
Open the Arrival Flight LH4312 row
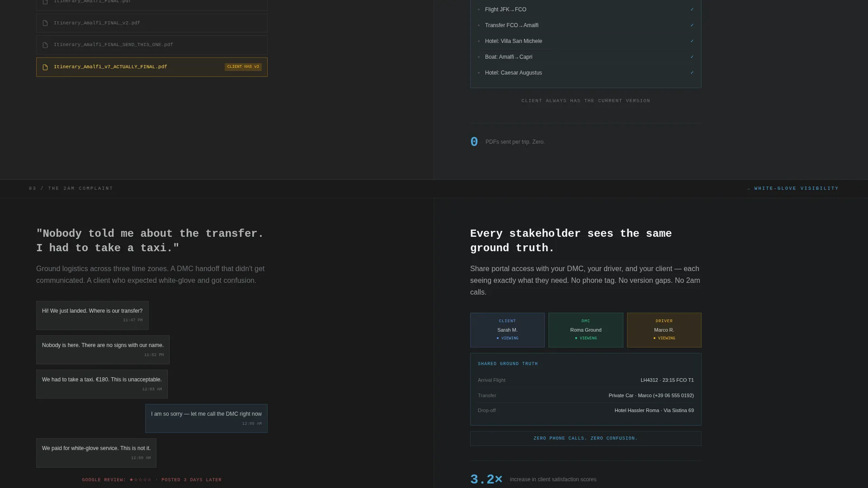pos(586,380)
